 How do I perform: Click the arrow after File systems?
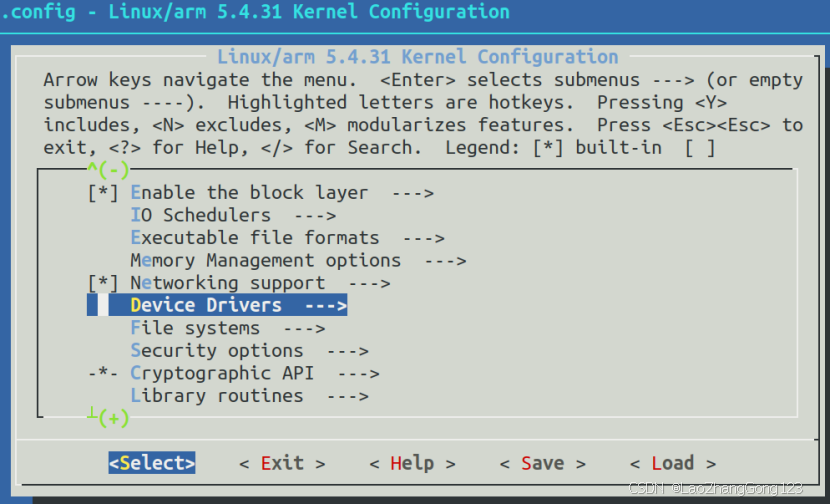(304, 329)
